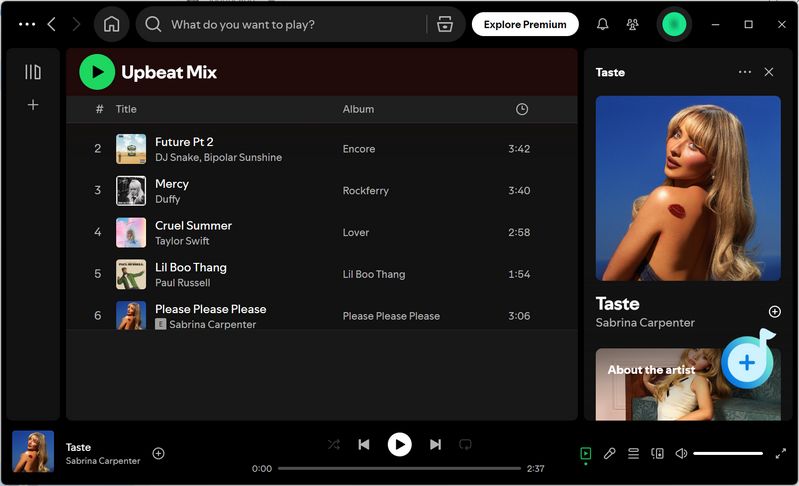
Task: Click the 3:42 duration of Future Pt 2
Action: pos(519,149)
